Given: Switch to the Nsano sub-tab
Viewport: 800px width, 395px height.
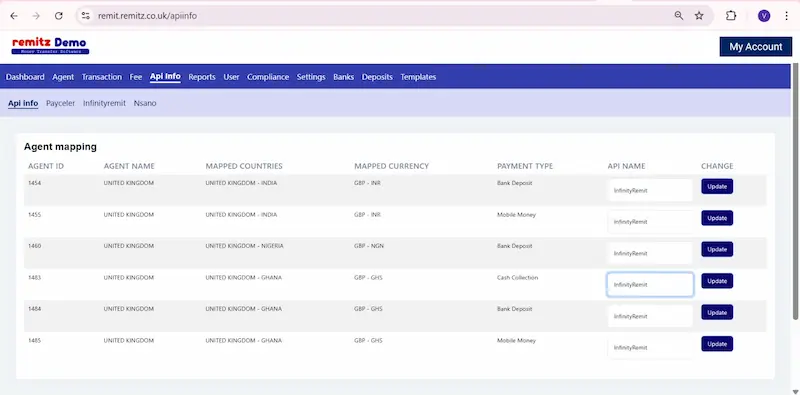Looking at the screenshot, I should point(145,103).
